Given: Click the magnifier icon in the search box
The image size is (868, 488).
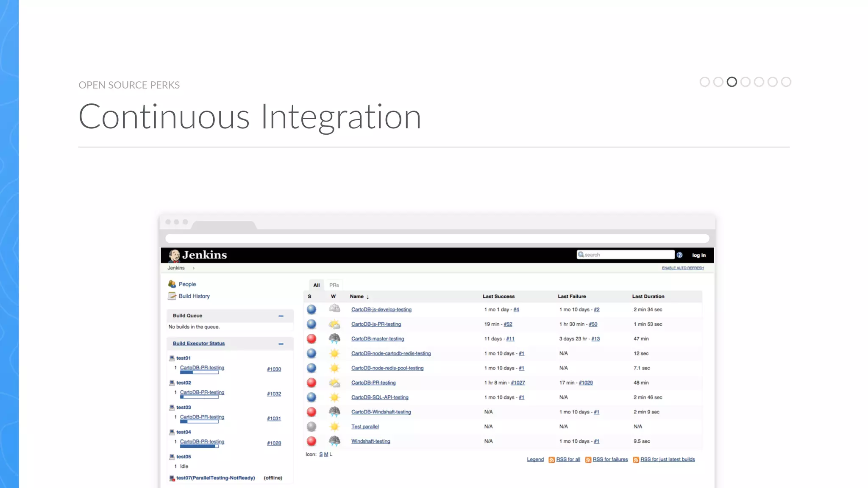Looking at the screenshot, I should (x=581, y=255).
